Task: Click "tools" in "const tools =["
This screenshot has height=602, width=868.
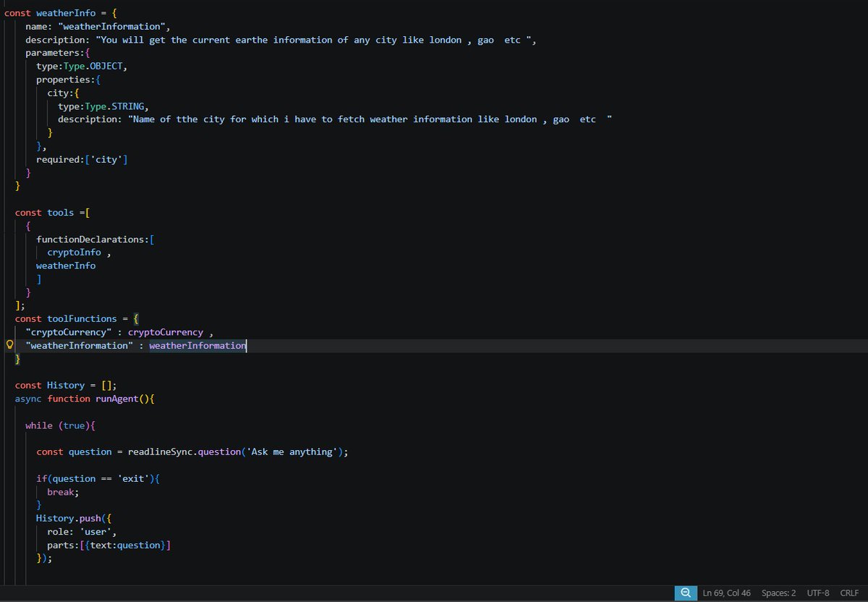Action: point(61,213)
